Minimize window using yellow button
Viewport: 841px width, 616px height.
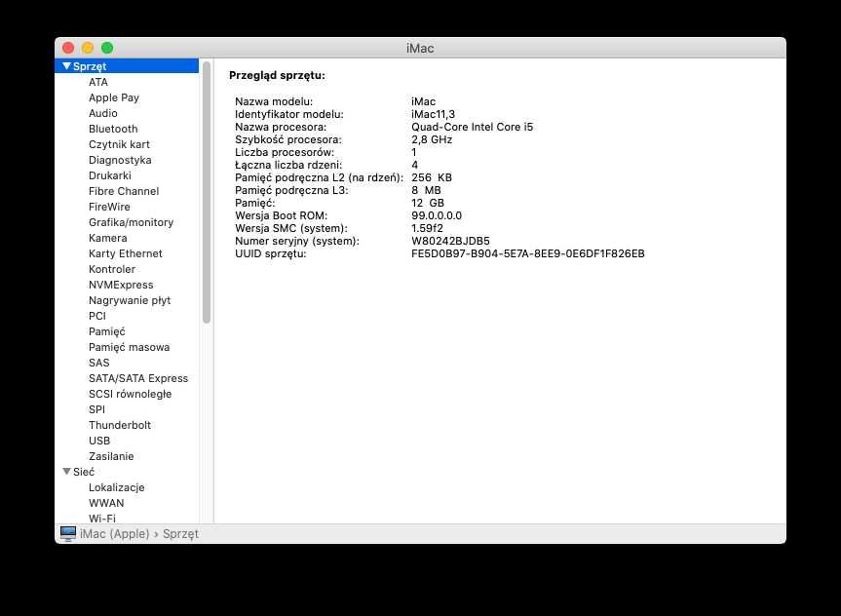pos(88,48)
